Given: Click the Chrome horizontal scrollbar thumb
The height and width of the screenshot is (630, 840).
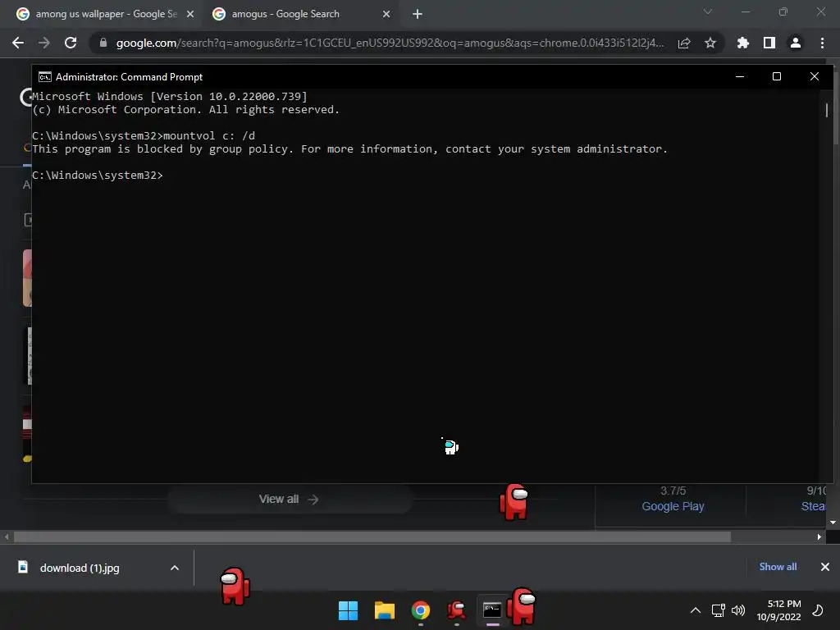Looking at the screenshot, I should pyautogui.click(x=372, y=536).
